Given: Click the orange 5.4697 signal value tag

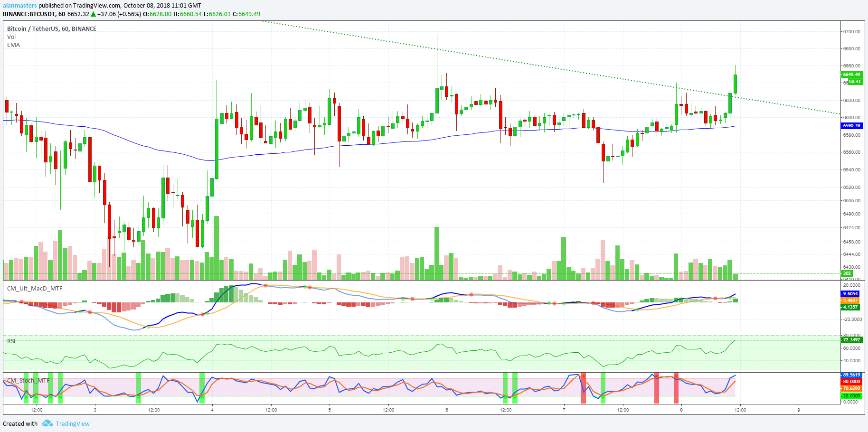Looking at the screenshot, I should 850,301.
